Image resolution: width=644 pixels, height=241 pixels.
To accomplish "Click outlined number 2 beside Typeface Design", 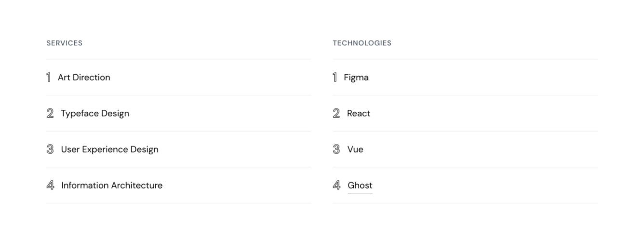I will coord(50,113).
